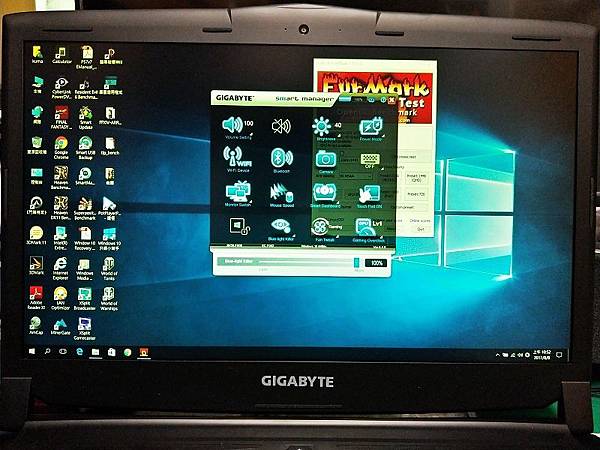Launch the XSplit Gamecaster desktop shortcut
Image resolution: width=600 pixels, height=450 pixels.
[84, 329]
